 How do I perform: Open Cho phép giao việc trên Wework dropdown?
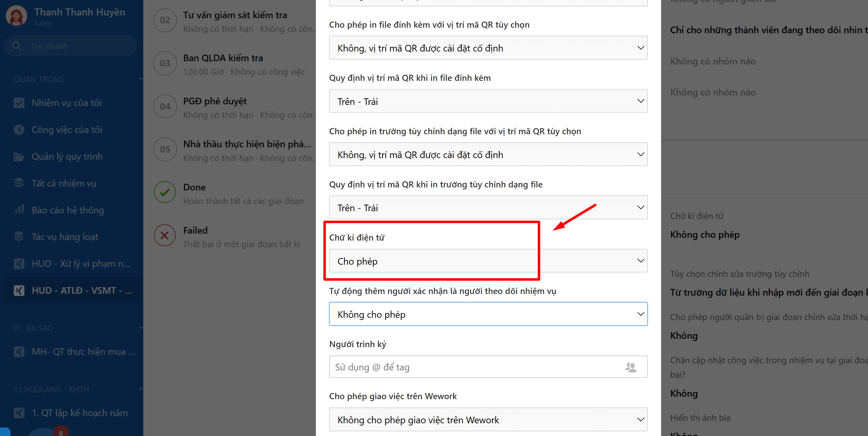point(488,420)
